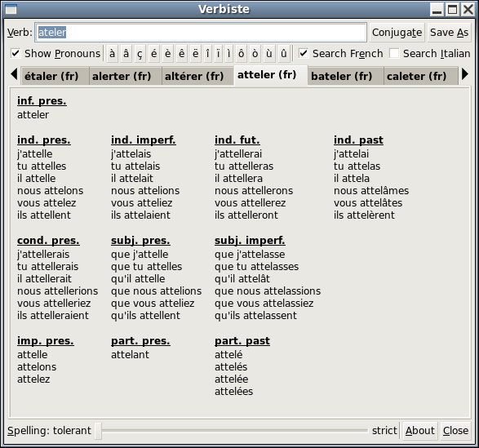479x448 pixels.
Task: Insert the û circumflex character button
Action: point(283,54)
